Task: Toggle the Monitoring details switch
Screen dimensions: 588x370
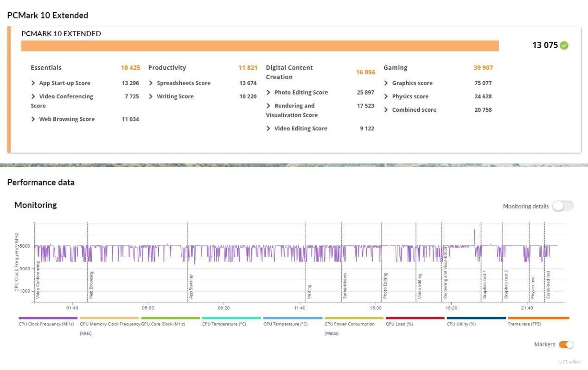Action: (562, 206)
